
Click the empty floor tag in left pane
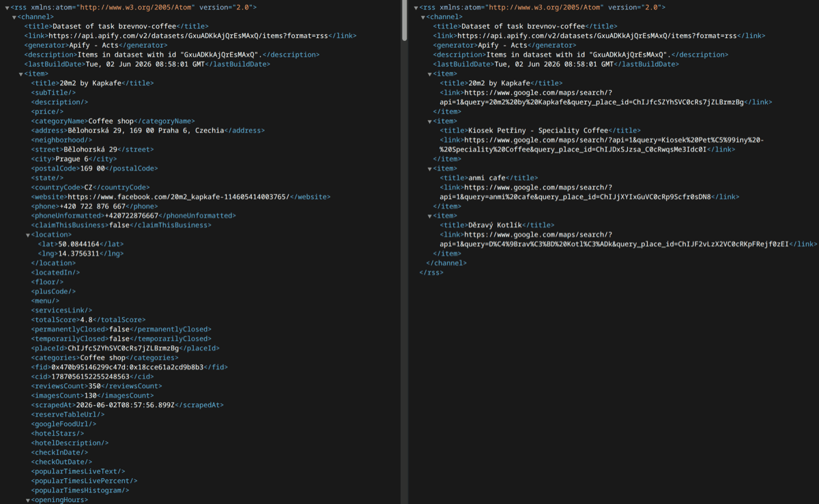point(48,282)
